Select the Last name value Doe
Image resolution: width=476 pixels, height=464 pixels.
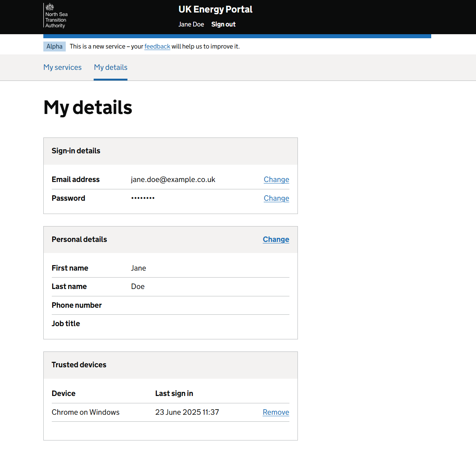pos(138,286)
